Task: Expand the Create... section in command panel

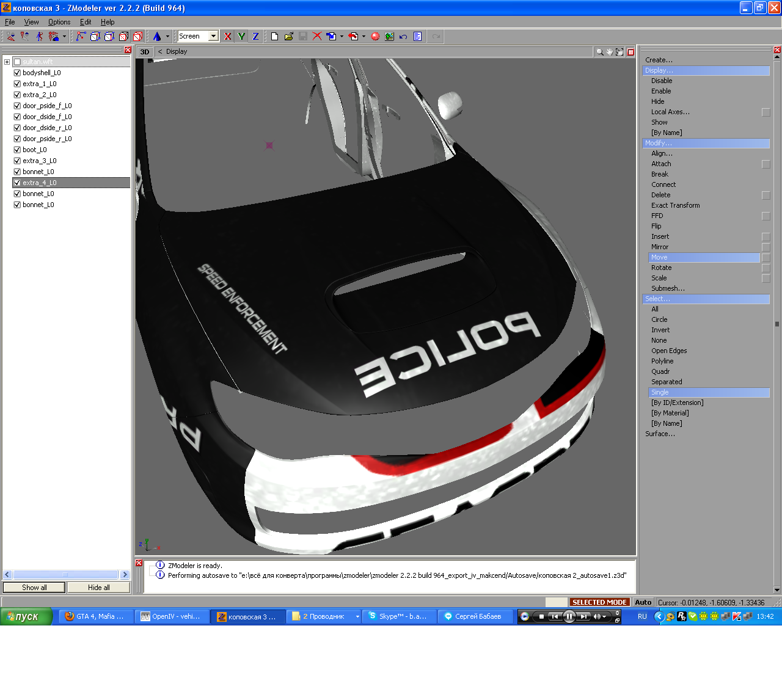Action: pos(659,60)
